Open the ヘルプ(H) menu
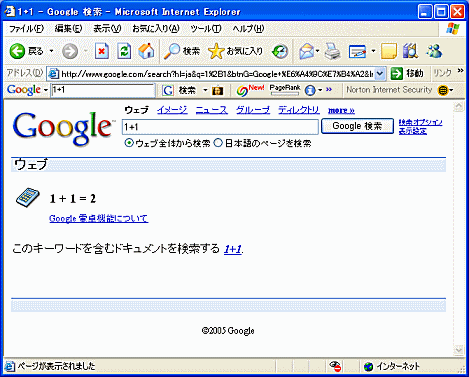This screenshot has width=469, height=377. 248,29
